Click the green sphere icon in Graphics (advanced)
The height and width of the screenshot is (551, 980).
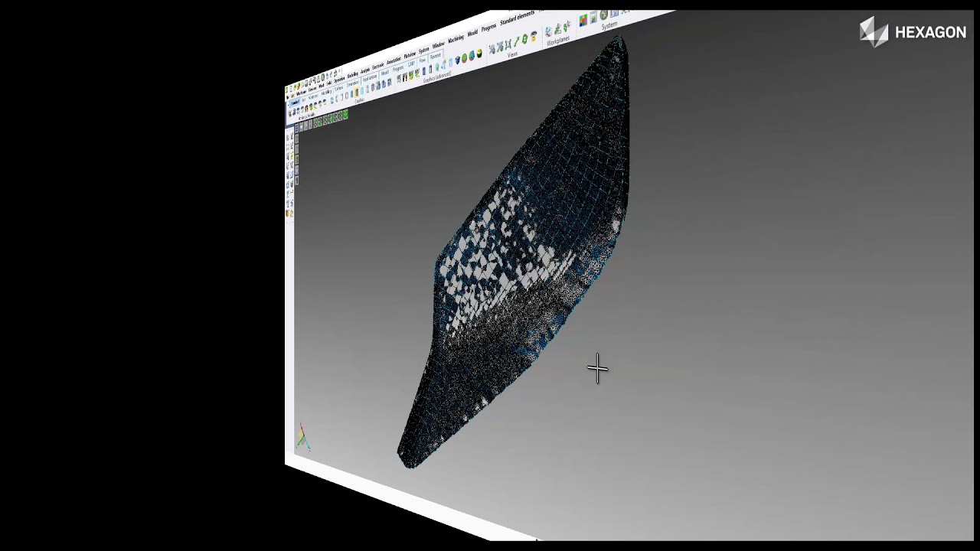pos(464,58)
